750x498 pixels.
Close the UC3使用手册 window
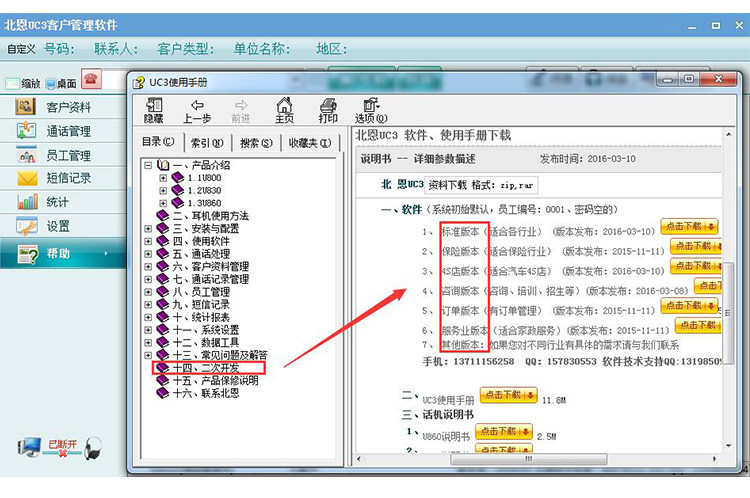click(x=718, y=79)
